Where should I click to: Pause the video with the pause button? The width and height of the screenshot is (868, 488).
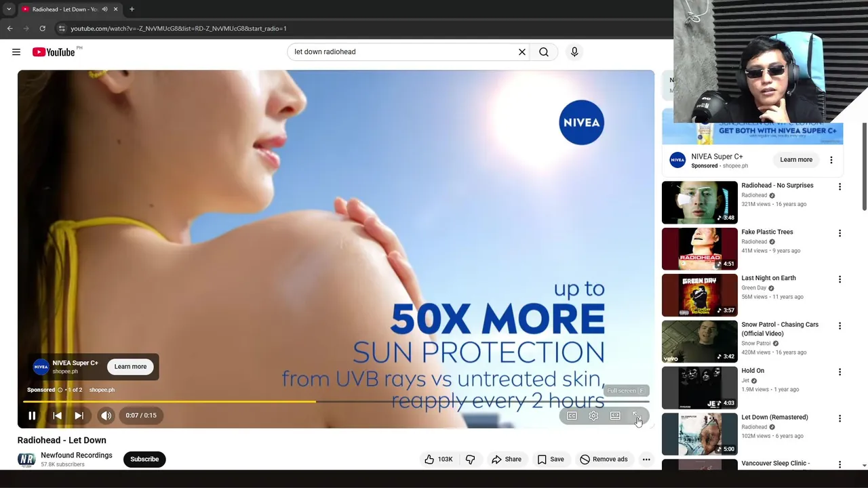click(32, 415)
